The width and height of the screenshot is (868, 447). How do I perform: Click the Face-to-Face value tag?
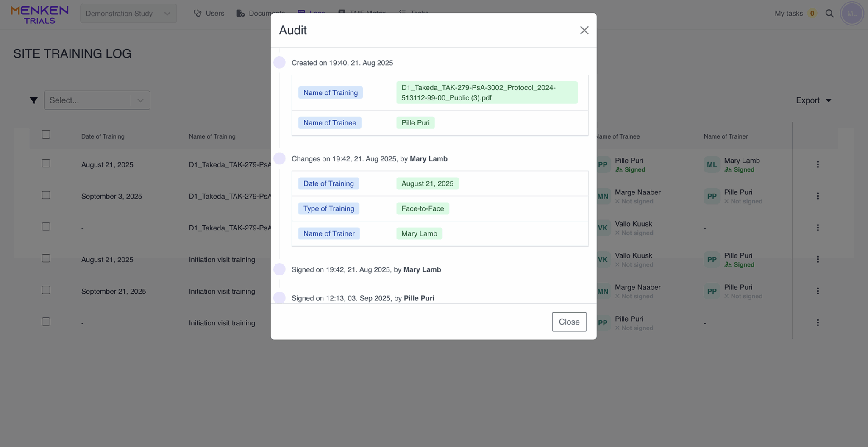click(422, 208)
